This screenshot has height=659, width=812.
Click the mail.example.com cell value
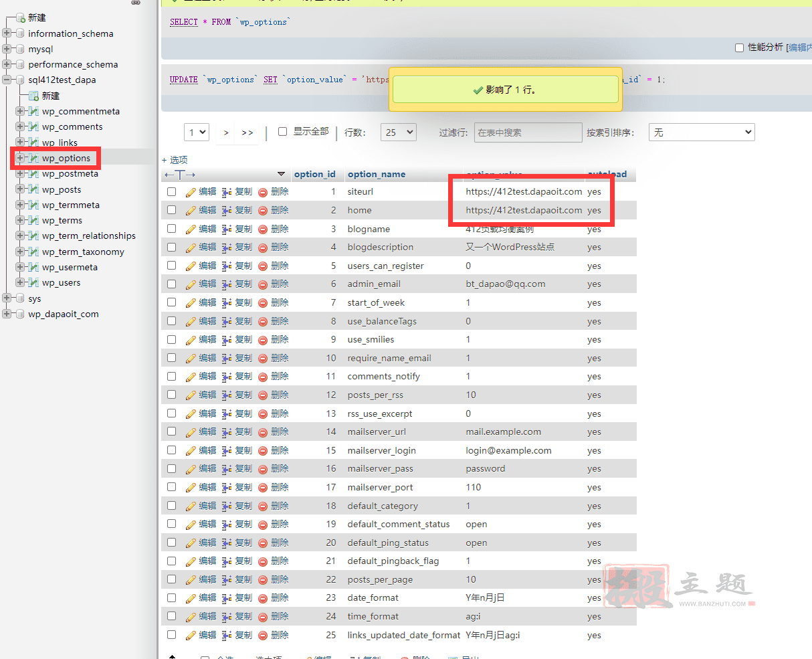point(504,432)
